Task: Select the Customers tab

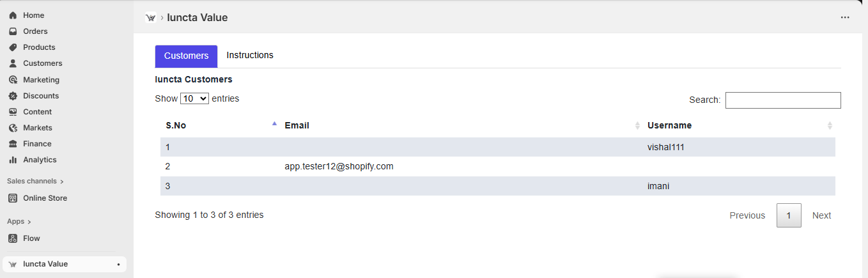Action: 186,56
